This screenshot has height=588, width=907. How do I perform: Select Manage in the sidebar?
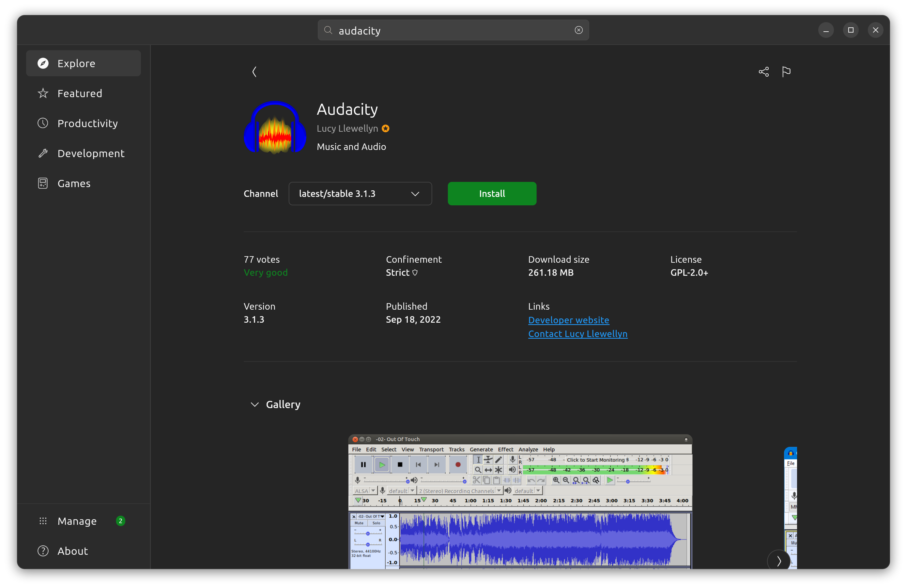click(77, 521)
